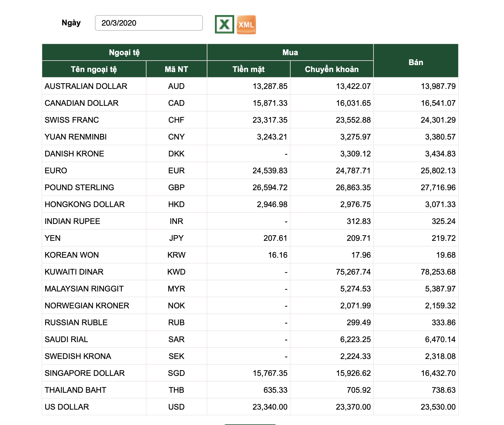Screen dimensions: 504x425
Task: Click US DOLLAR selling rate 23,530.00
Action: coord(438,407)
